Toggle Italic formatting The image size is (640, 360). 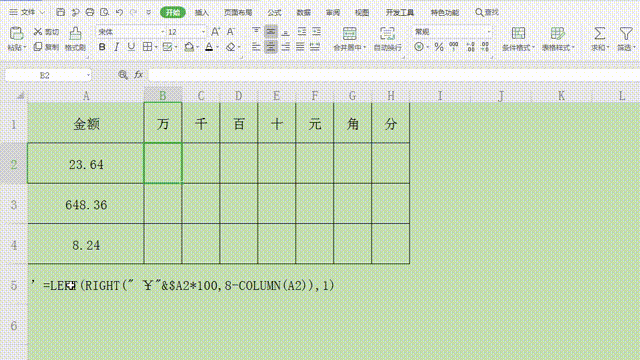(x=116, y=47)
